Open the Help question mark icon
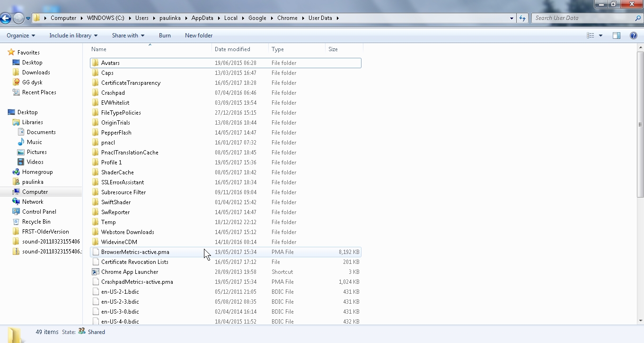 (634, 36)
